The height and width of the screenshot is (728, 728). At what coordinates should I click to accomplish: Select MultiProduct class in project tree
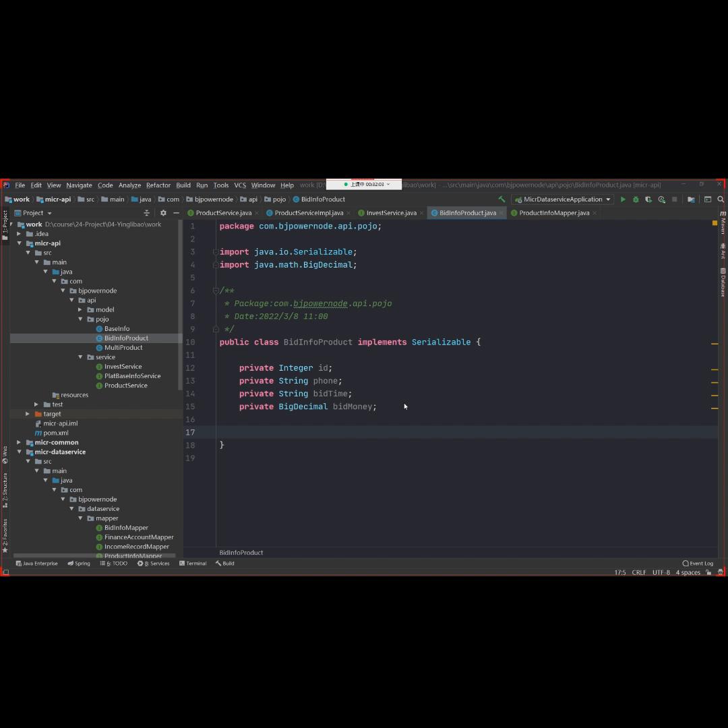123,348
